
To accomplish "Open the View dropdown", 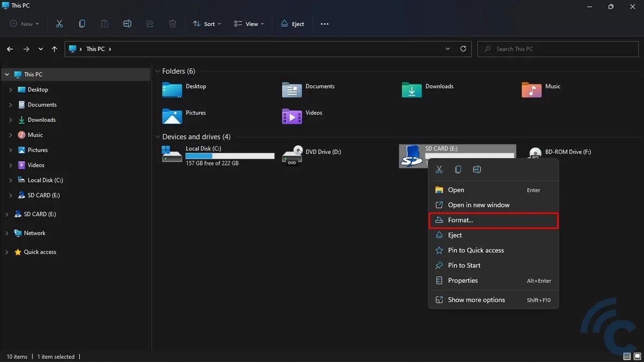I will [249, 24].
